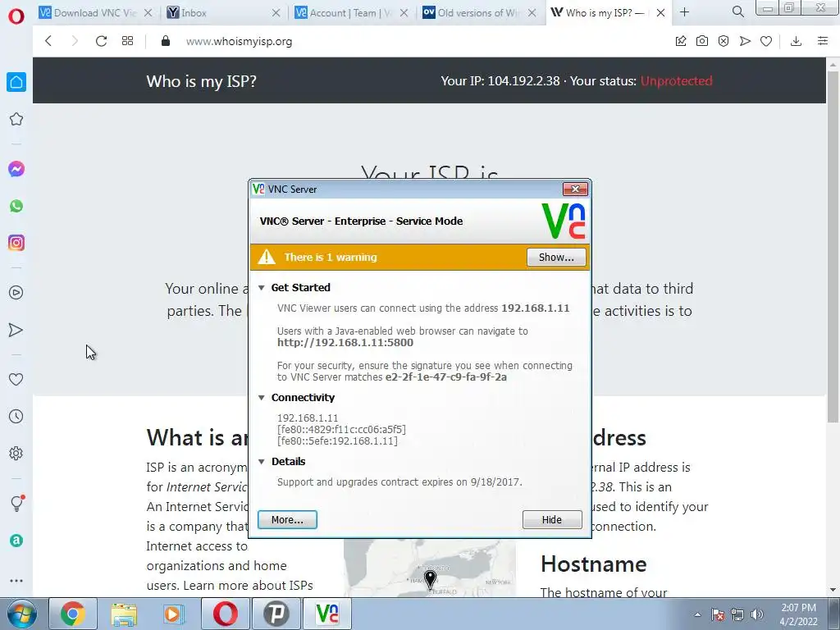The height and width of the screenshot is (630, 840).
Task: Search tabs with the magnifier icon
Action: (x=737, y=11)
